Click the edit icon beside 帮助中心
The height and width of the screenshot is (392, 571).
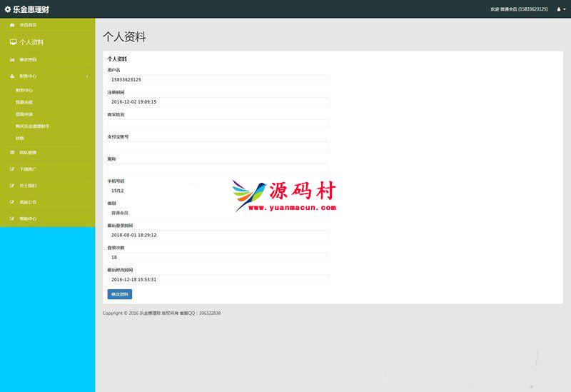click(x=12, y=218)
